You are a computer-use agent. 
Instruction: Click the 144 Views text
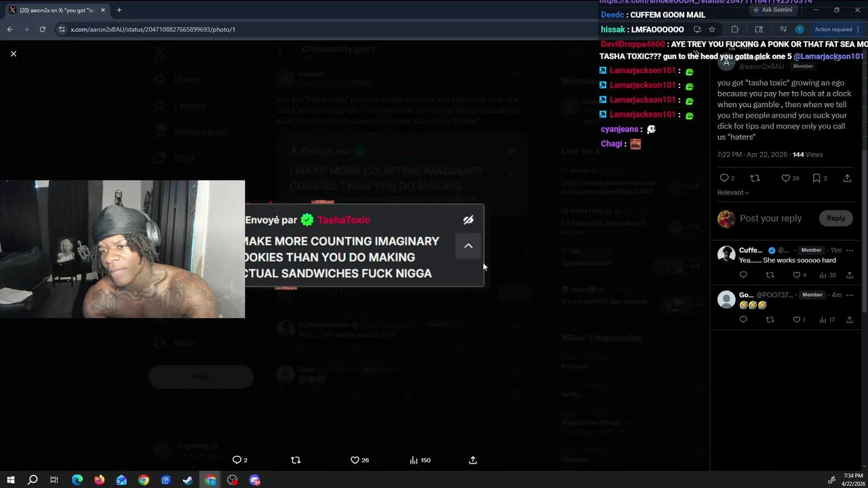tap(808, 155)
